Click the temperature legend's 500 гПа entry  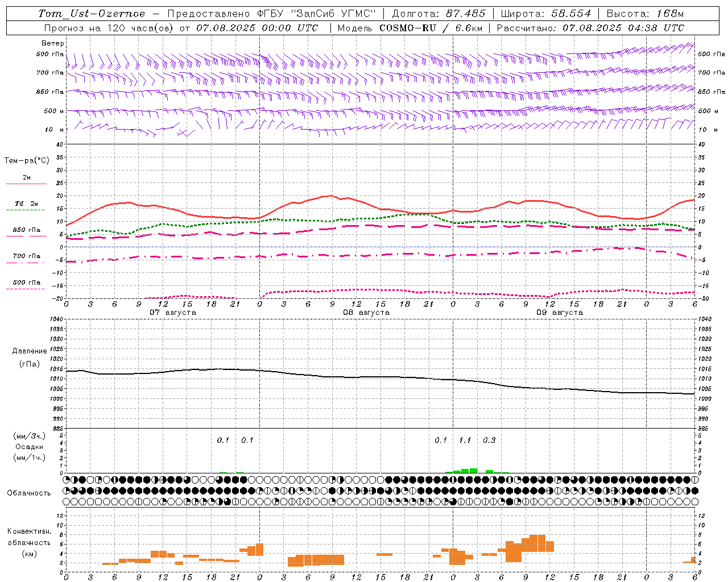pyautogui.click(x=27, y=282)
